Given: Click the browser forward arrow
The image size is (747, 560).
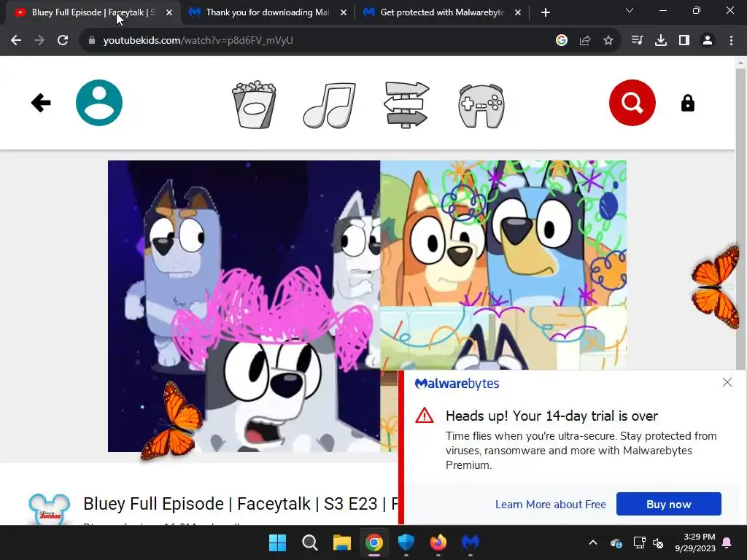Looking at the screenshot, I should click(39, 41).
